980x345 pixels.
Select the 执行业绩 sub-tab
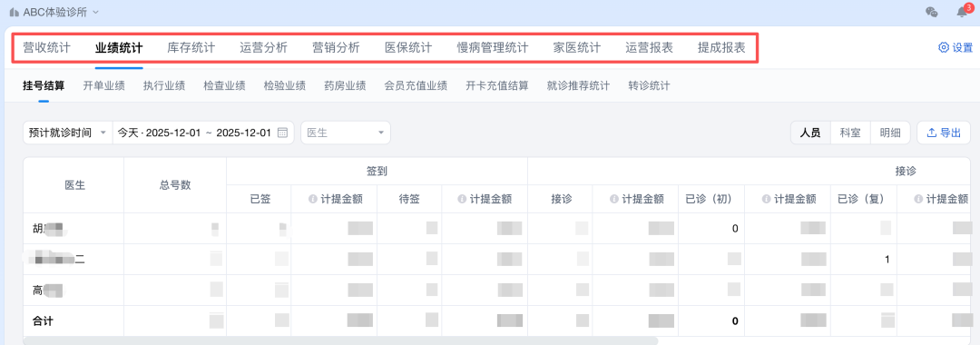tap(163, 86)
